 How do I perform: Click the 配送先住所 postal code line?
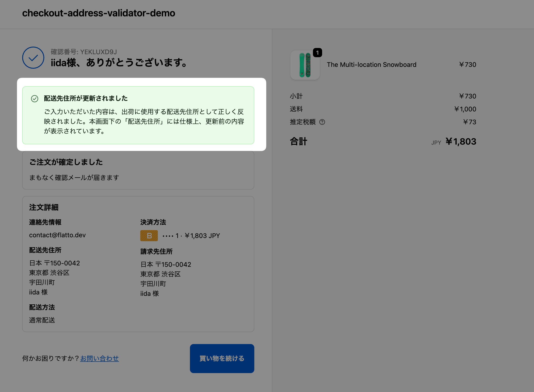point(55,263)
